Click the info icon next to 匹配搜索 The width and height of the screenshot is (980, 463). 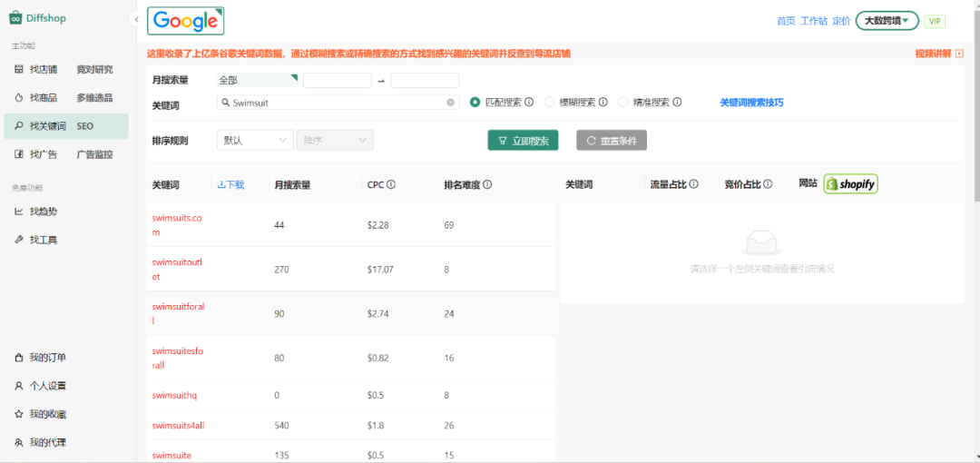(x=529, y=102)
